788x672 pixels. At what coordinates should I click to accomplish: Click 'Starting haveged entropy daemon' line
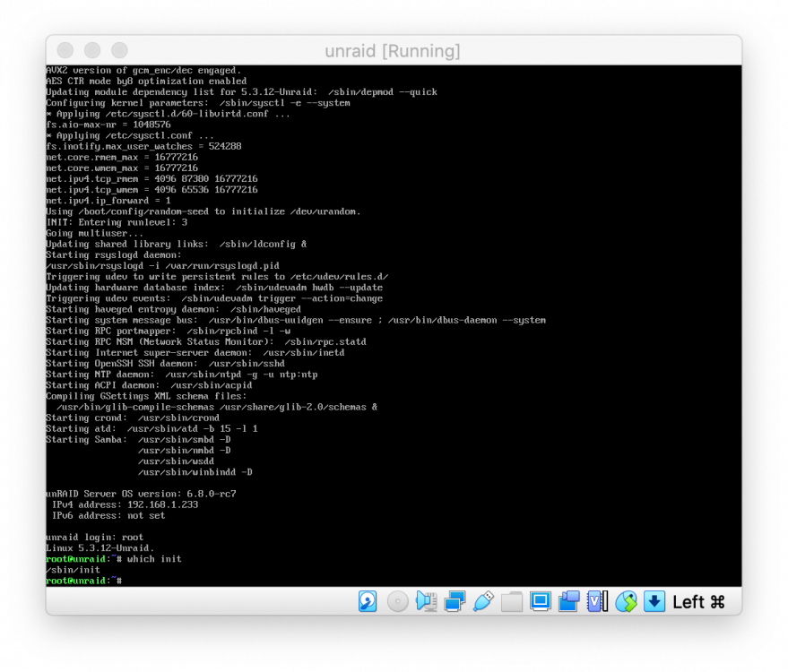[x=173, y=309]
